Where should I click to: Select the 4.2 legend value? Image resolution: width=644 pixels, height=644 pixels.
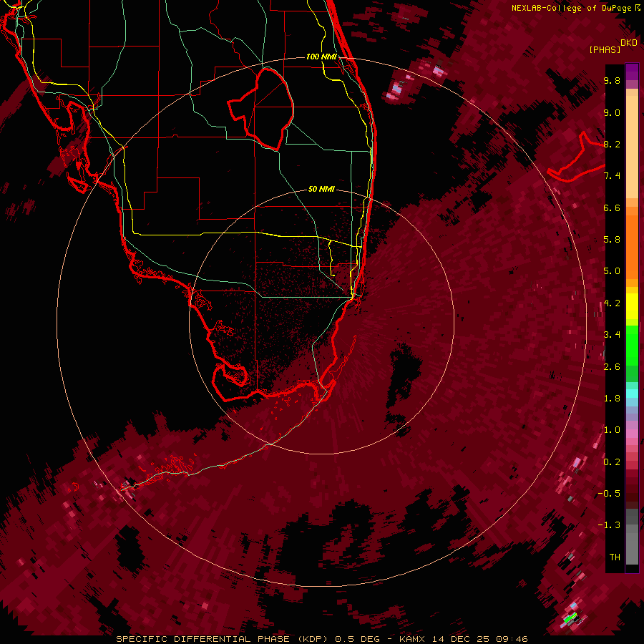[612, 303]
